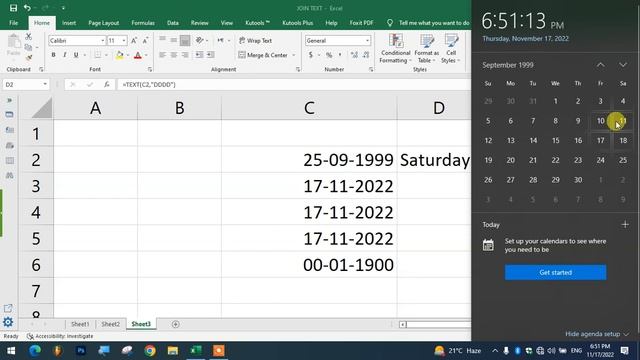This screenshot has width=640, height=360.
Task: Open the Font Color dropdown arrow
Action: pos(146,55)
